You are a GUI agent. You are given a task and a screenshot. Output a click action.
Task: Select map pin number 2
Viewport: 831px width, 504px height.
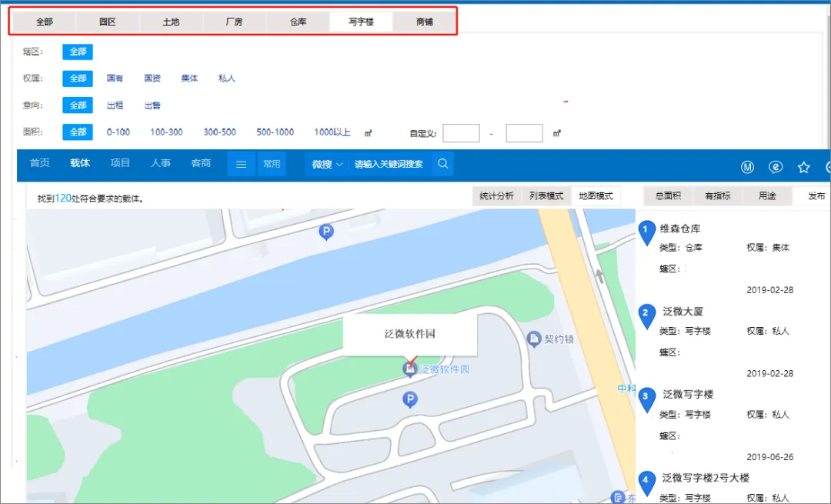647,313
